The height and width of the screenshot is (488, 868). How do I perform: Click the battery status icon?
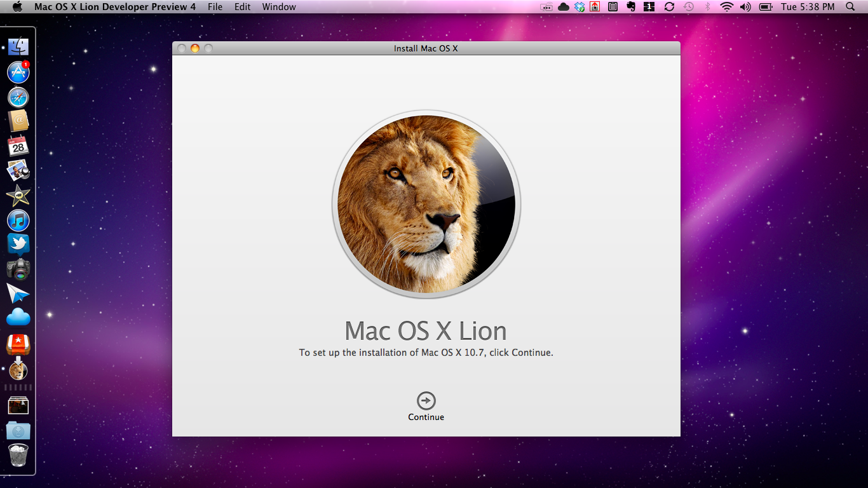coord(766,7)
